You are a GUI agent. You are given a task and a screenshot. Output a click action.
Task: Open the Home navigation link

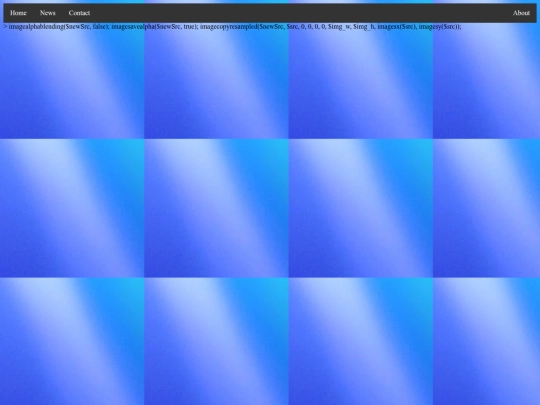[18, 13]
